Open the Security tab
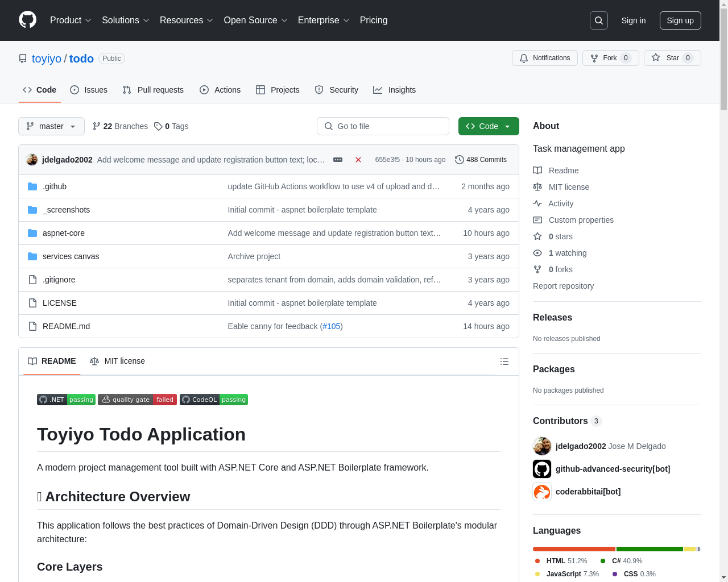 tap(337, 90)
